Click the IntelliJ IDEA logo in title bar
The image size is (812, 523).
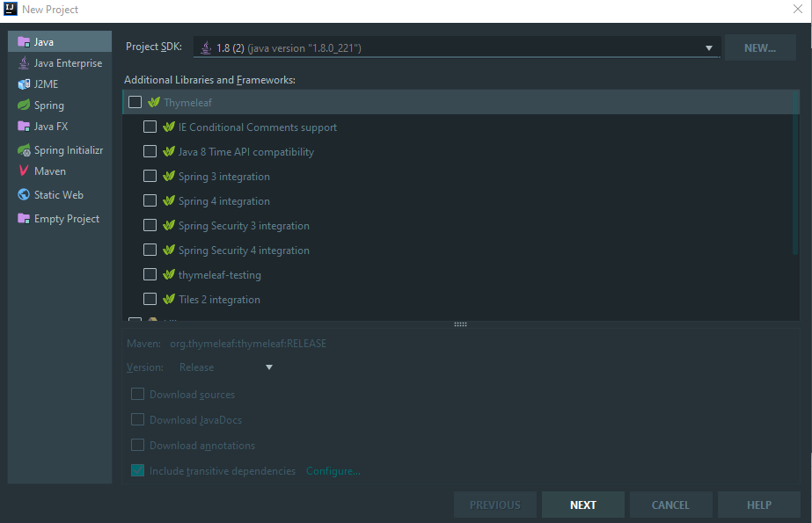[11, 10]
